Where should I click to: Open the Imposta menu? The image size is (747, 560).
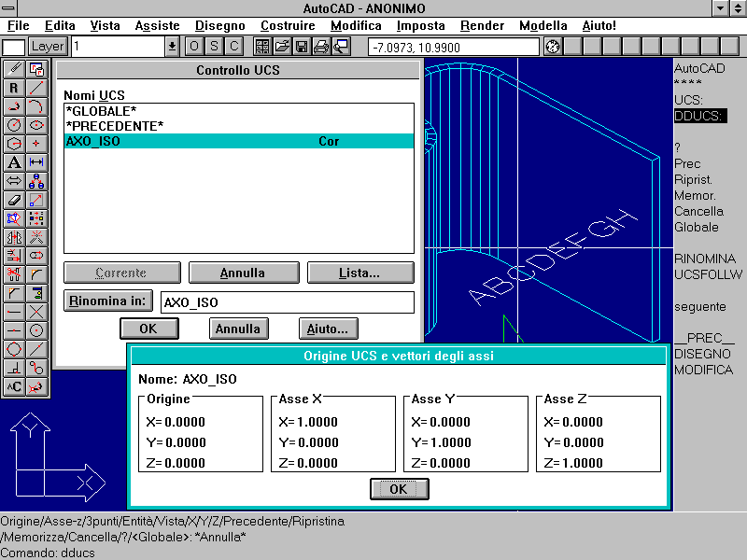421,26
